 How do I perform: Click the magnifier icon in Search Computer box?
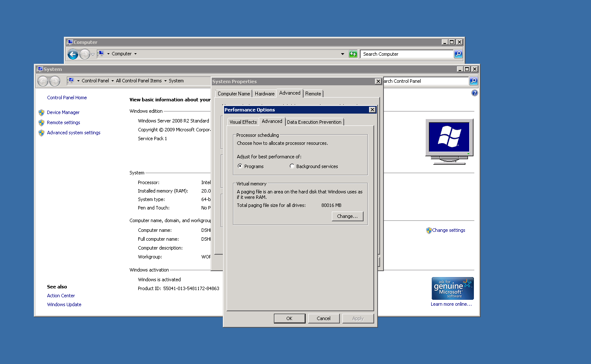(458, 54)
